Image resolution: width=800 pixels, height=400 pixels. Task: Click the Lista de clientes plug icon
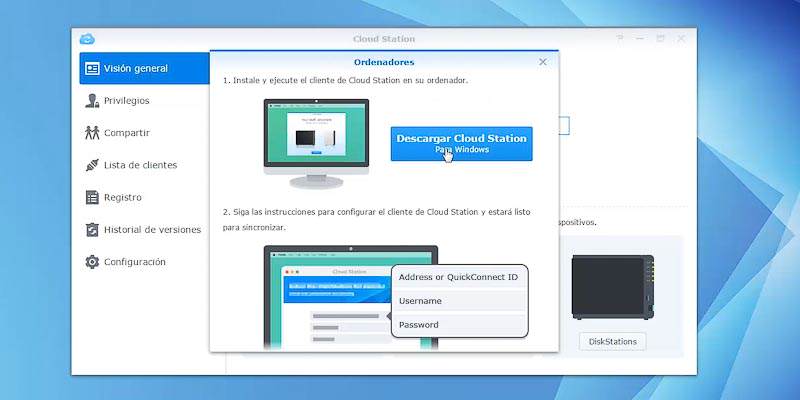(92, 165)
